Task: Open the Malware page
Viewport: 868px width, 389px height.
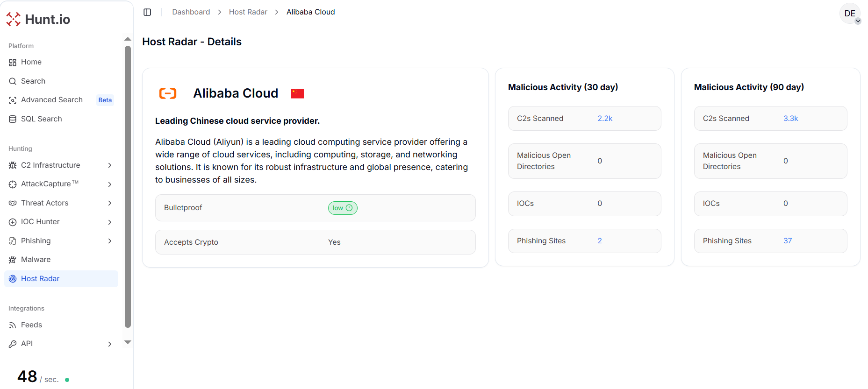Action: (36, 260)
